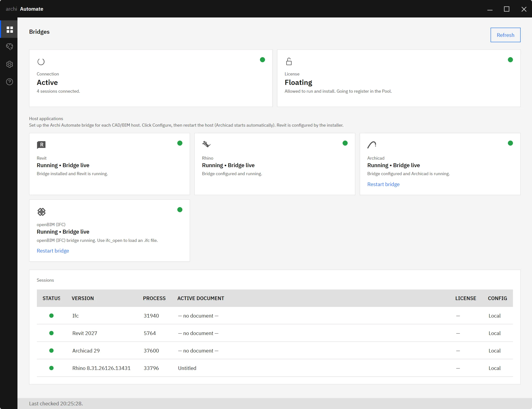Select the Ifc version cell
The height and width of the screenshot is (409, 532).
75,316
